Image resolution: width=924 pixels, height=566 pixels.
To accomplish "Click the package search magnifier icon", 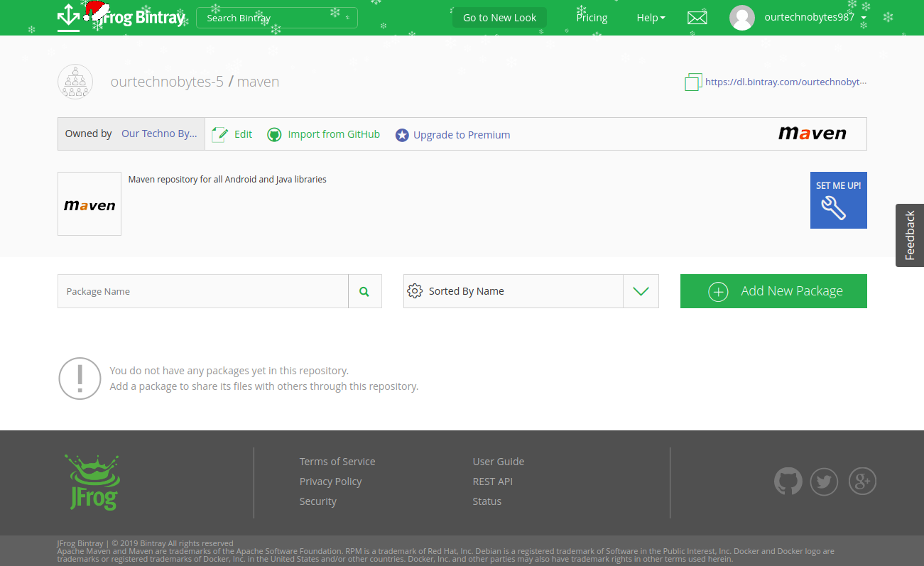I will tap(364, 291).
